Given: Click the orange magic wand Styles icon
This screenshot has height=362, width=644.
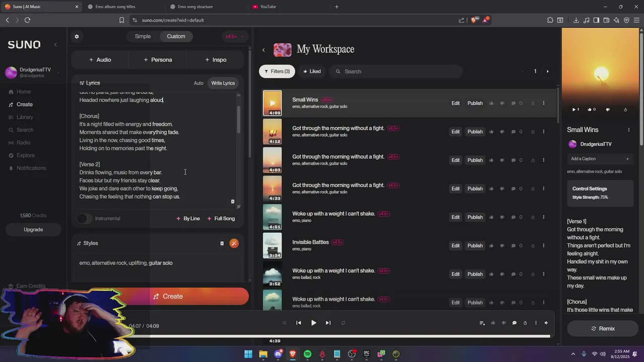Looking at the screenshot, I should pos(234,243).
